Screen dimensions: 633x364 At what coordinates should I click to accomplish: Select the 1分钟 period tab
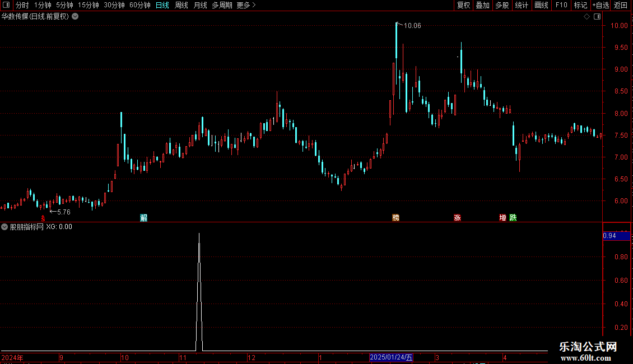43,5
